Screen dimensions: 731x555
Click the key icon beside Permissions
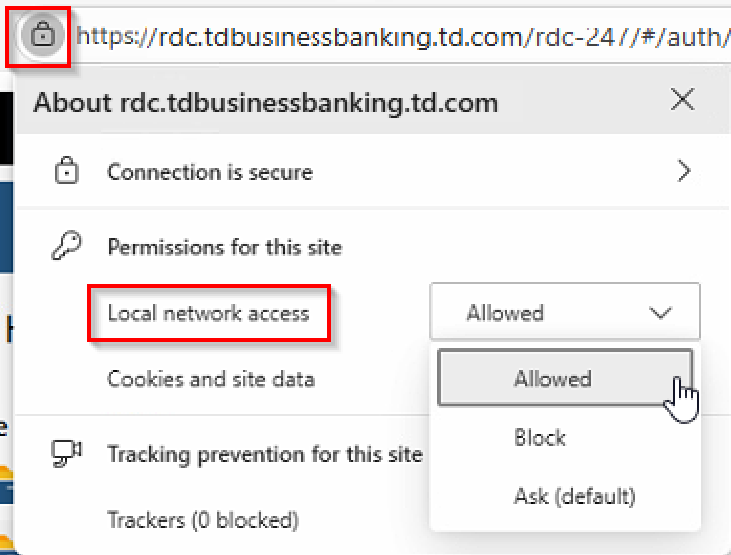pos(66,246)
